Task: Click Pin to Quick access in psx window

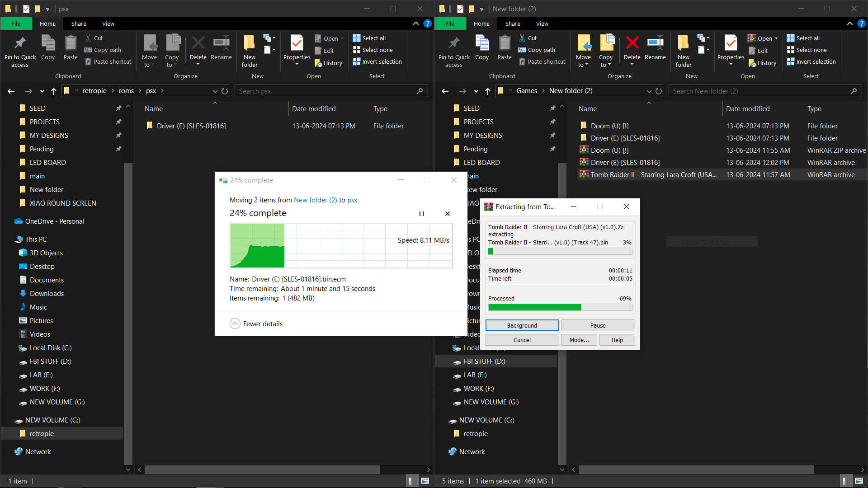Action: 20,51
